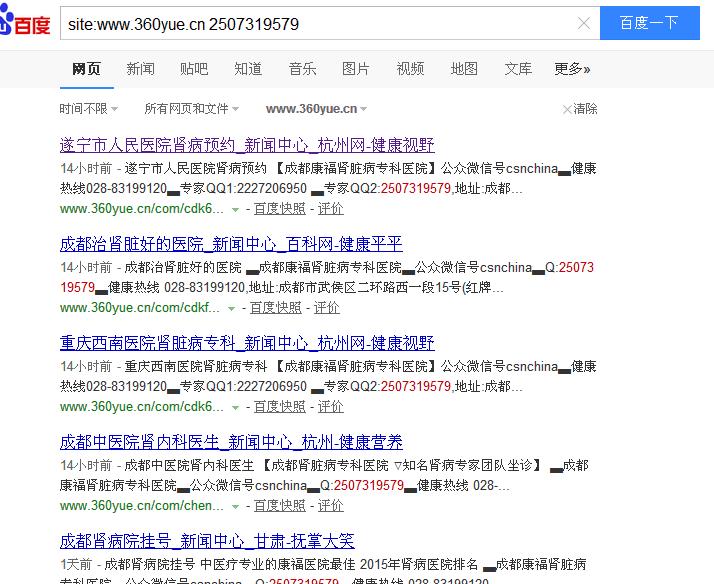714x584 pixels.
Task: Switch to the 新闻 tab
Action: [140, 69]
